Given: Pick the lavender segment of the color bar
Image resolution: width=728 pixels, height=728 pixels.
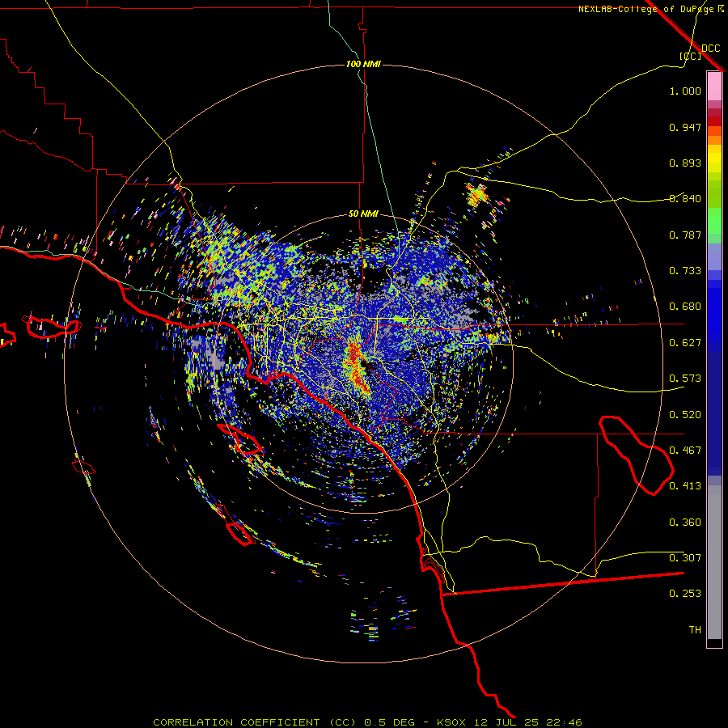Looking at the screenshot, I should coord(714,256).
